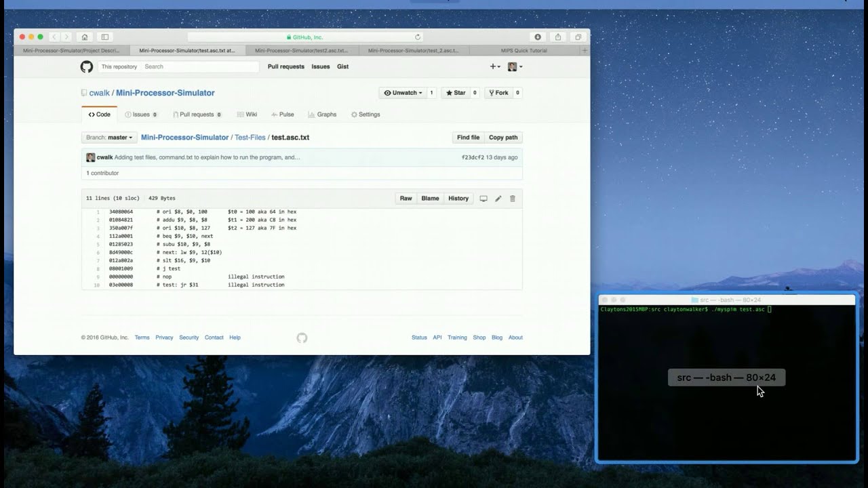
Task: Switch to the MIPS Quick Tutorial tab
Action: point(524,50)
